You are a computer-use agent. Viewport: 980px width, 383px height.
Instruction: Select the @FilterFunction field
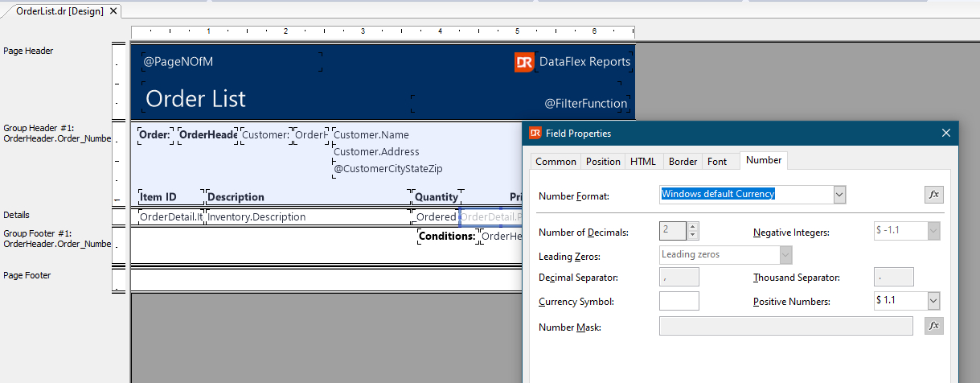(585, 104)
